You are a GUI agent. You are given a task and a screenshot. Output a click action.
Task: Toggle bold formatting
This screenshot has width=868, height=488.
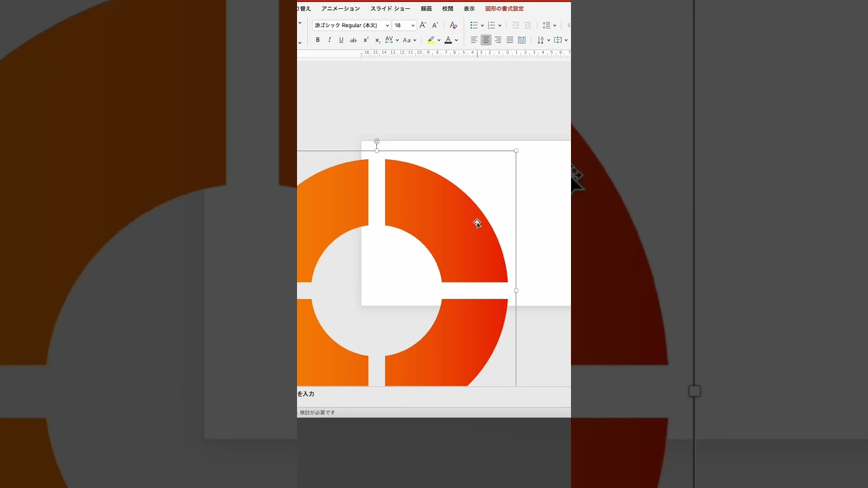pos(317,40)
